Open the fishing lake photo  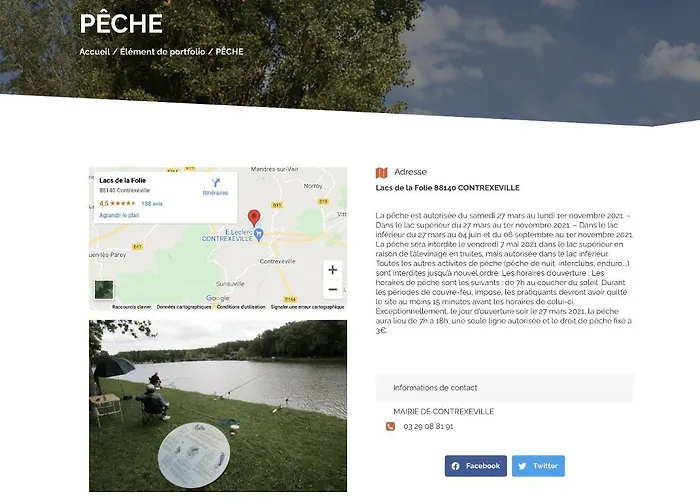(218, 406)
